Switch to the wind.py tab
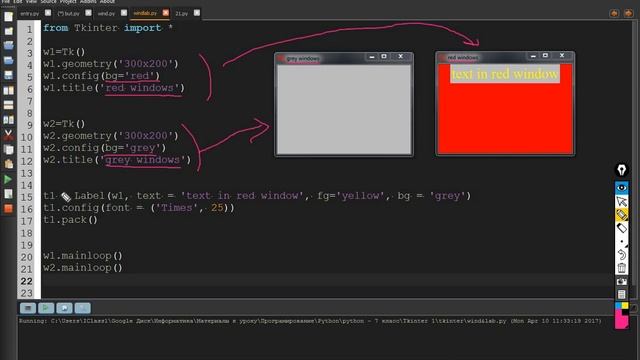The image size is (640, 360). [x=106, y=13]
